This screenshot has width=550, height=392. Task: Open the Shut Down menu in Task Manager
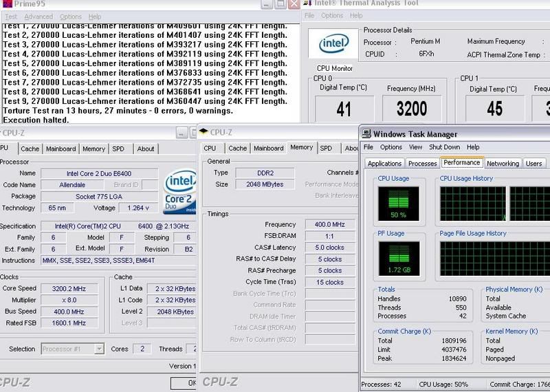pos(444,147)
